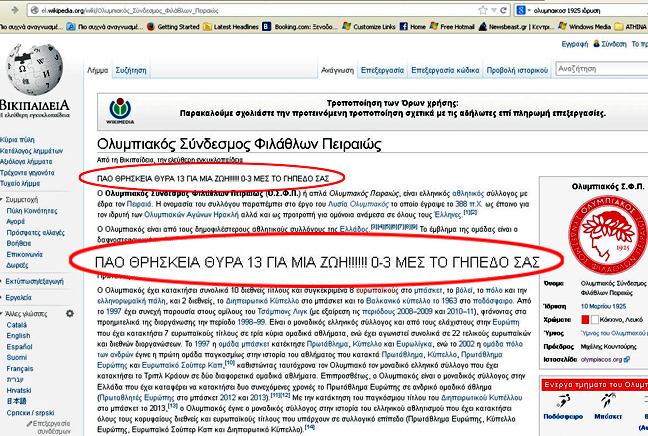Click the browser back arrow button
The width and height of the screenshot is (648, 436).
[17, 10]
